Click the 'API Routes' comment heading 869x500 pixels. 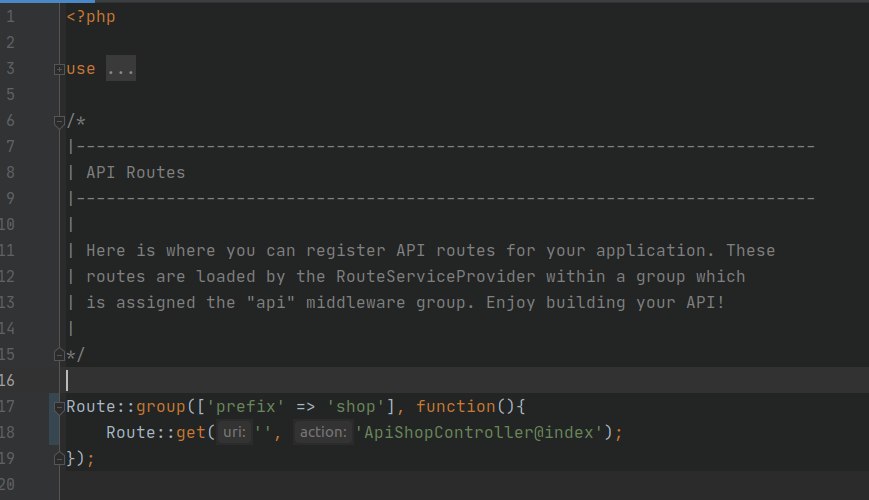[136, 172]
